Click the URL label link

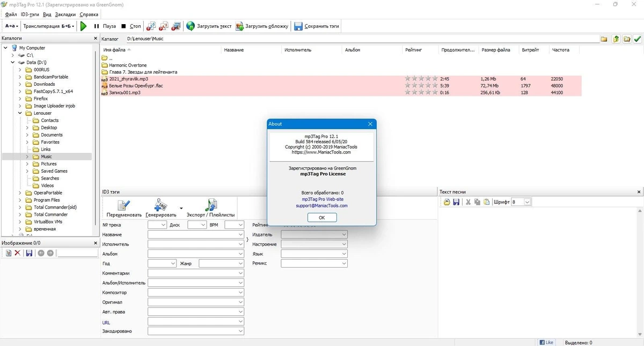106,322
